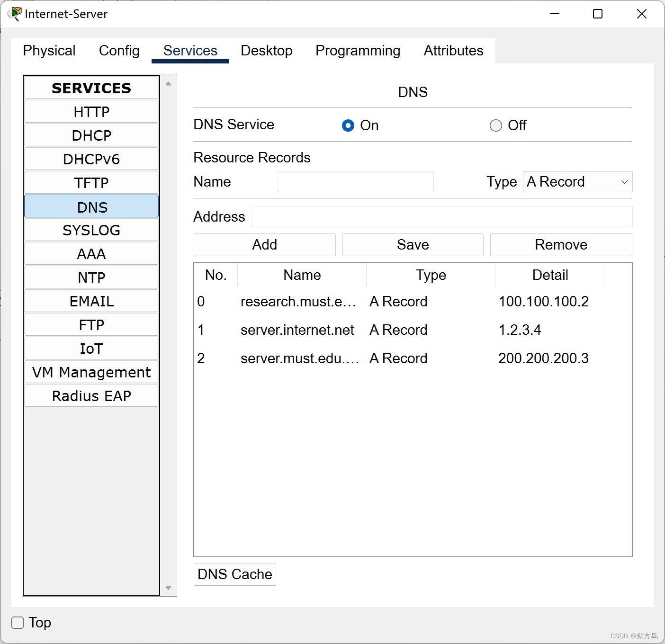
Task: Open VM Management service
Action: [x=91, y=372]
